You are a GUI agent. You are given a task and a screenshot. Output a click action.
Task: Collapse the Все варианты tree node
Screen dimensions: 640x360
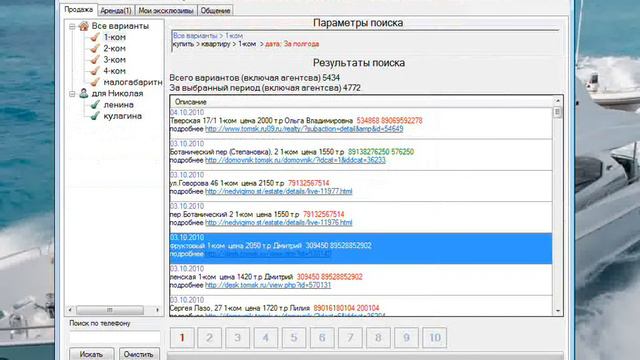coord(72,27)
